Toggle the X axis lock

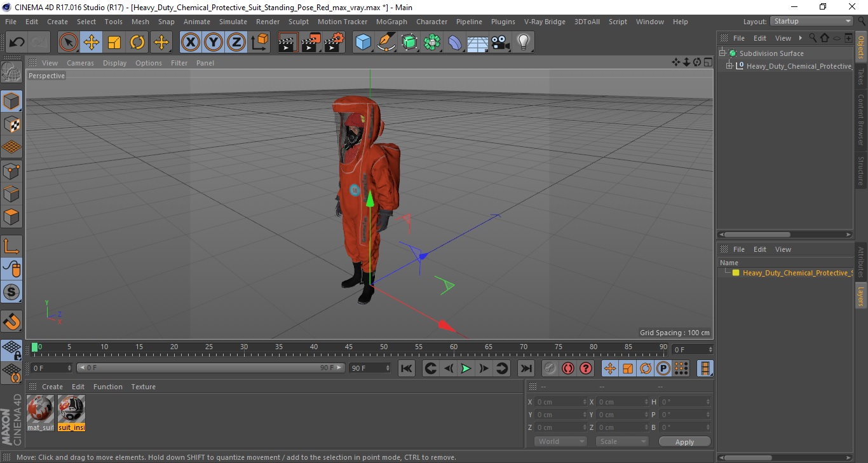click(x=190, y=43)
